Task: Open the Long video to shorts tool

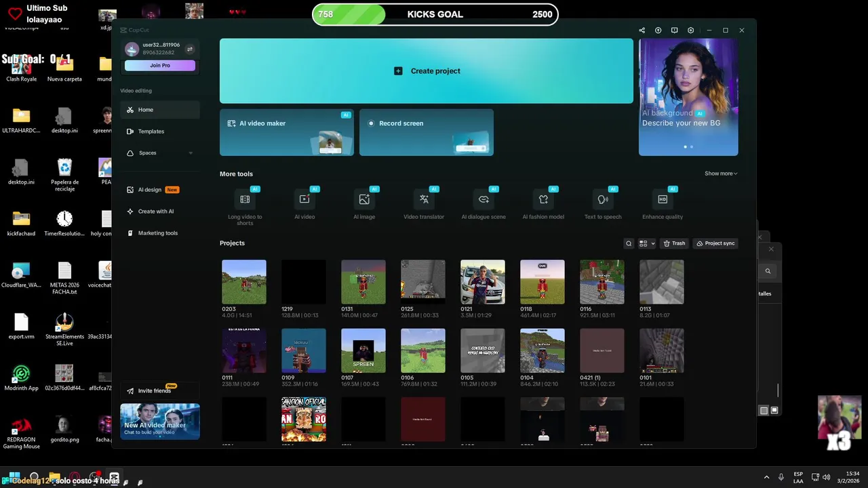Action: 245,199
